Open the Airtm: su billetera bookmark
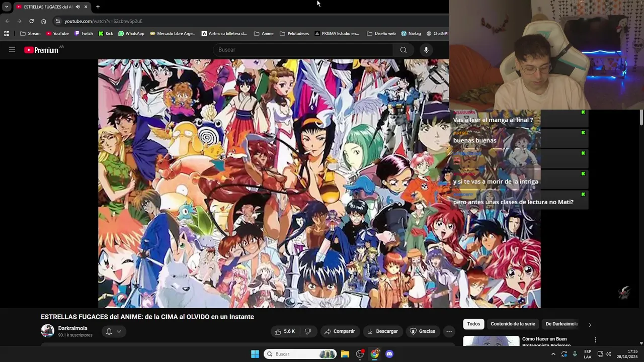The image size is (644, 362). tap(224, 34)
